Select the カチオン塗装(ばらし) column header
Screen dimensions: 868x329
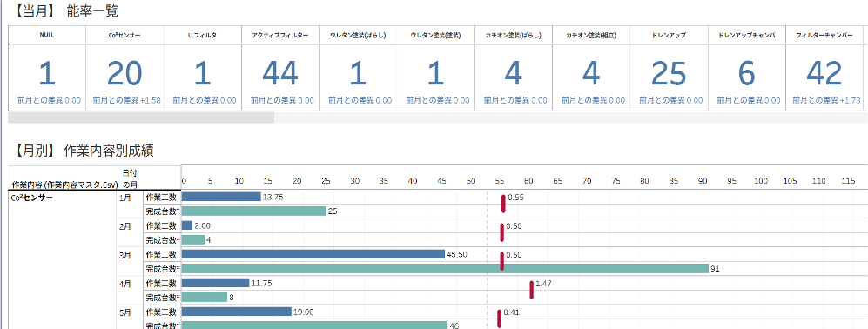coord(513,34)
